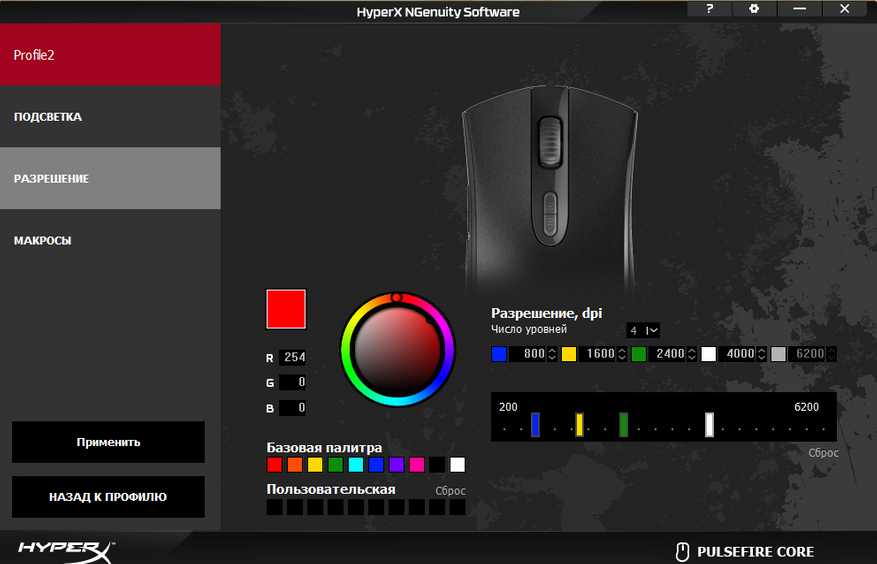The height and width of the screenshot is (564, 877).
Task: Pick green from the base palette
Action: click(x=336, y=464)
